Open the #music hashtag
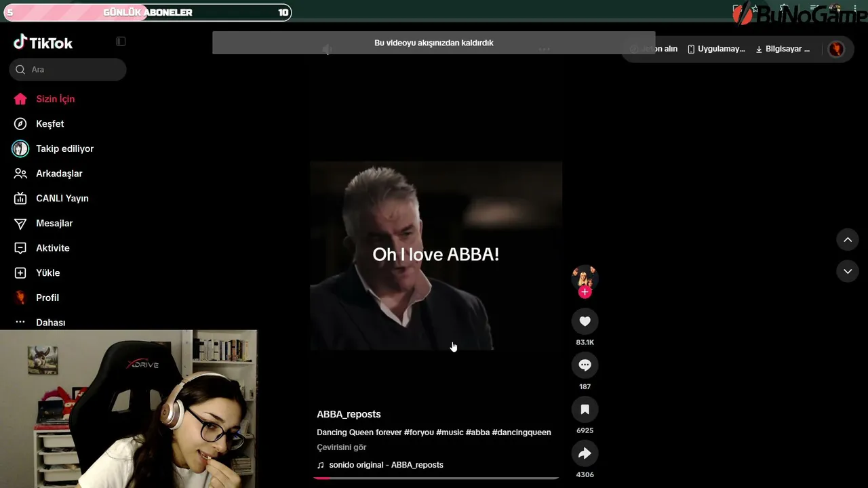The height and width of the screenshot is (488, 868). pos(450,432)
